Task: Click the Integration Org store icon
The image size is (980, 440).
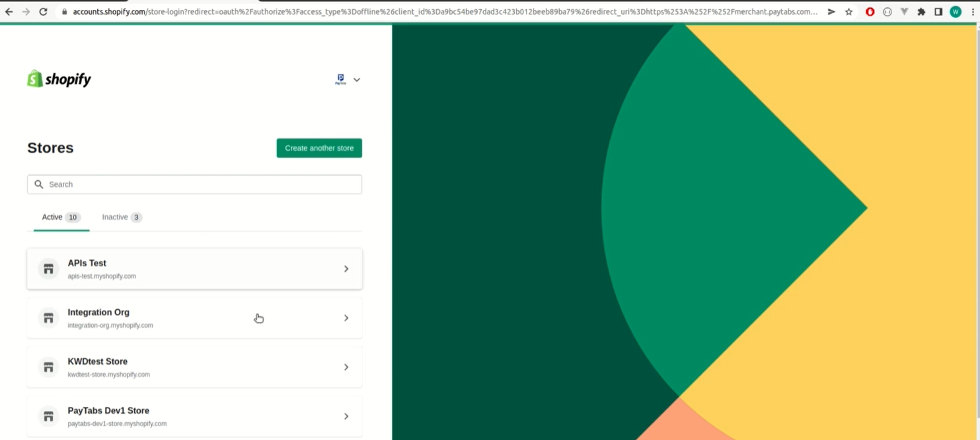Action: (x=48, y=318)
